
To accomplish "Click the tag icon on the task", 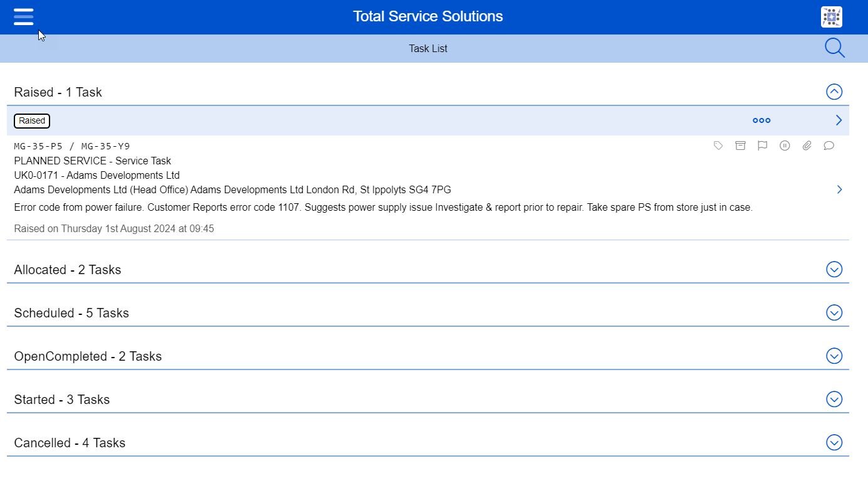I will tap(718, 146).
